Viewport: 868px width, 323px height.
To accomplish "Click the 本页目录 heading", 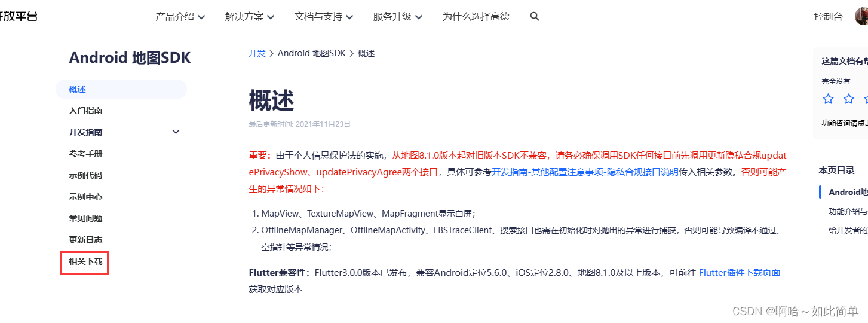I will pyautogui.click(x=836, y=170).
